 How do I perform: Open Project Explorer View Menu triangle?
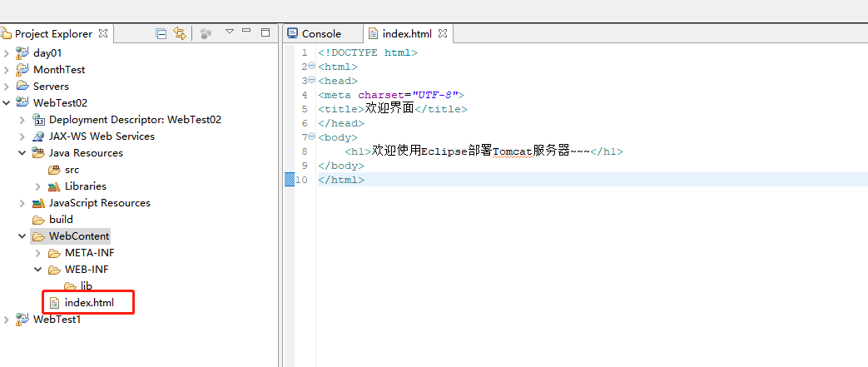[230, 32]
